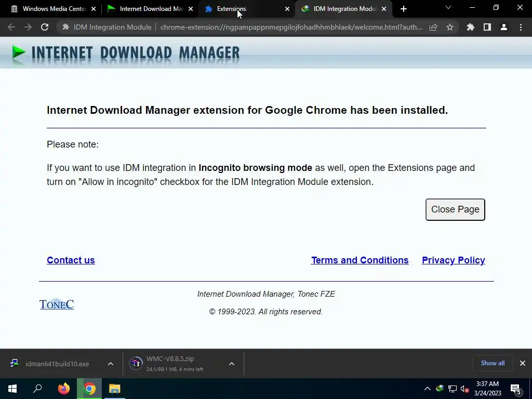This screenshot has width=532, height=399.
Task: Share this page icon in address bar
Action: point(433,27)
